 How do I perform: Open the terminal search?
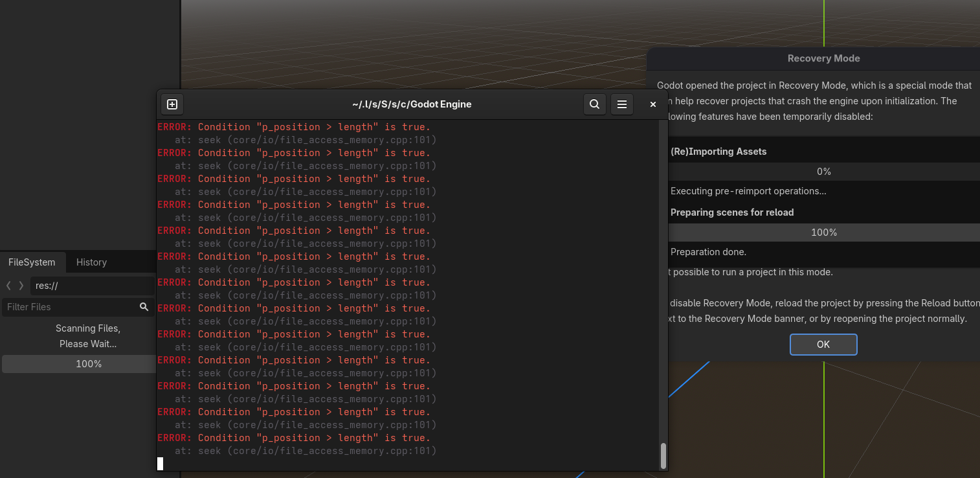pyautogui.click(x=594, y=104)
